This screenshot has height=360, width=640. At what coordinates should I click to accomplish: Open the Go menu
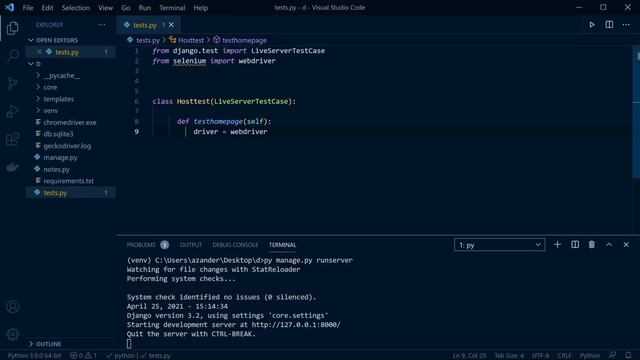click(x=126, y=8)
